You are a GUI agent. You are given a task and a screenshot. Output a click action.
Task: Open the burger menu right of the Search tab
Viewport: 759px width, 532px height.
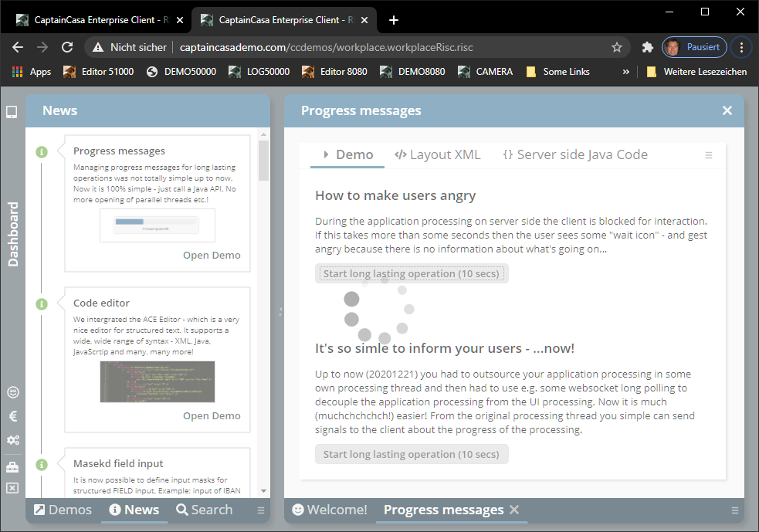[260, 510]
